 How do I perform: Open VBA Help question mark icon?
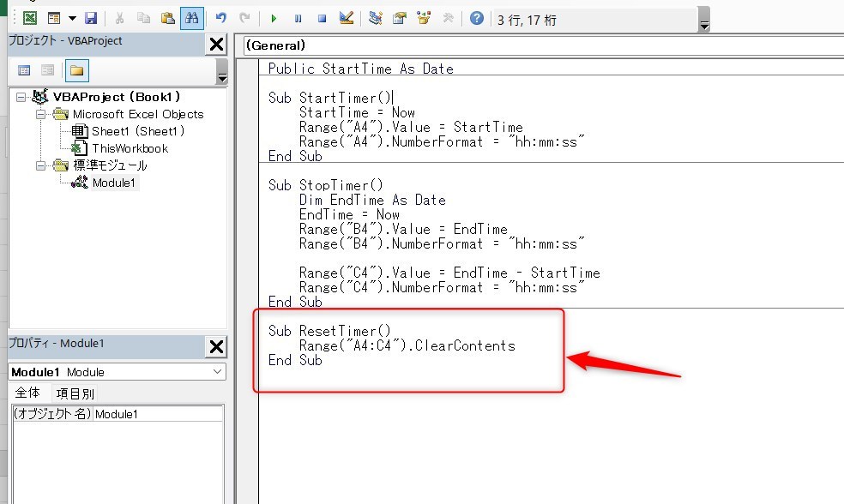[x=476, y=18]
